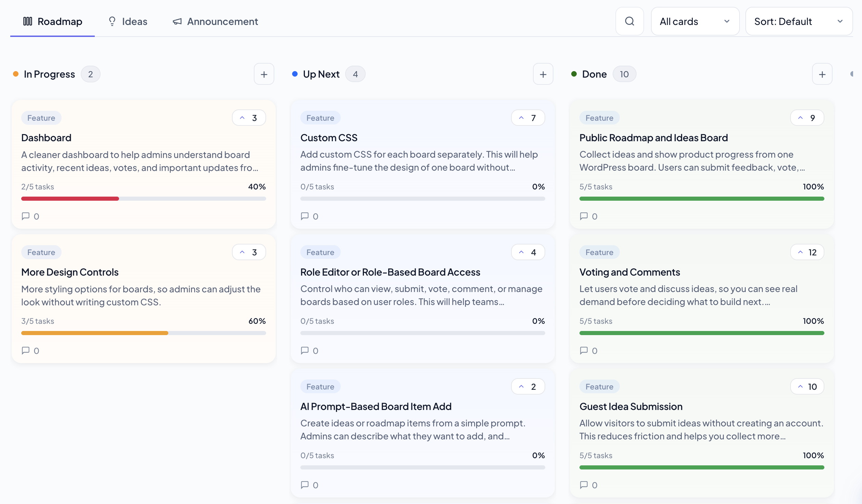Click the Up Next count badge 4
The width and height of the screenshot is (862, 504).
(x=355, y=74)
